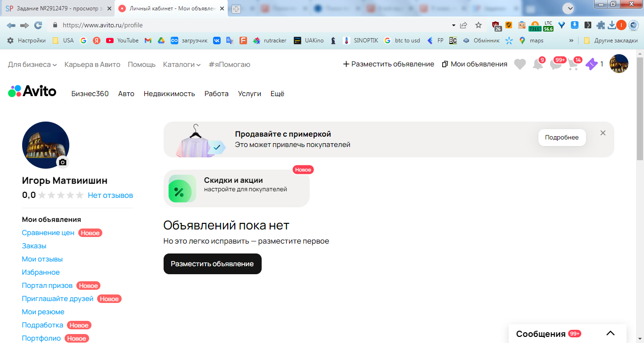This screenshot has width=644, height=343.
Task: Expand the Сообщения panel chevron
Action: pyautogui.click(x=611, y=334)
